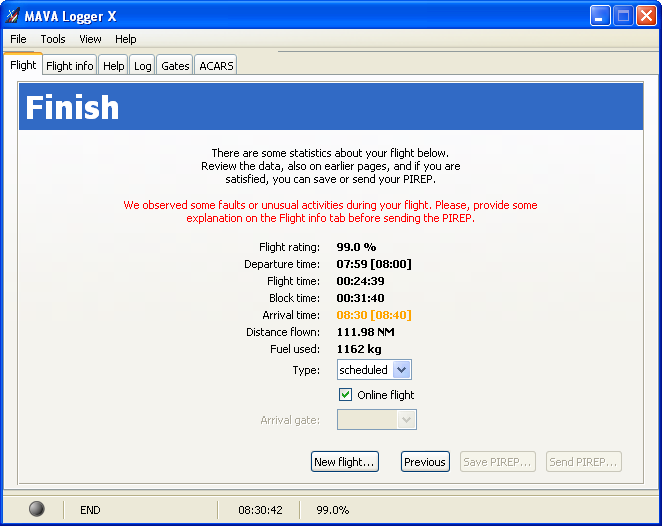
Task: Click the MAVA Logger X title bar icon
Action: (x=12, y=16)
